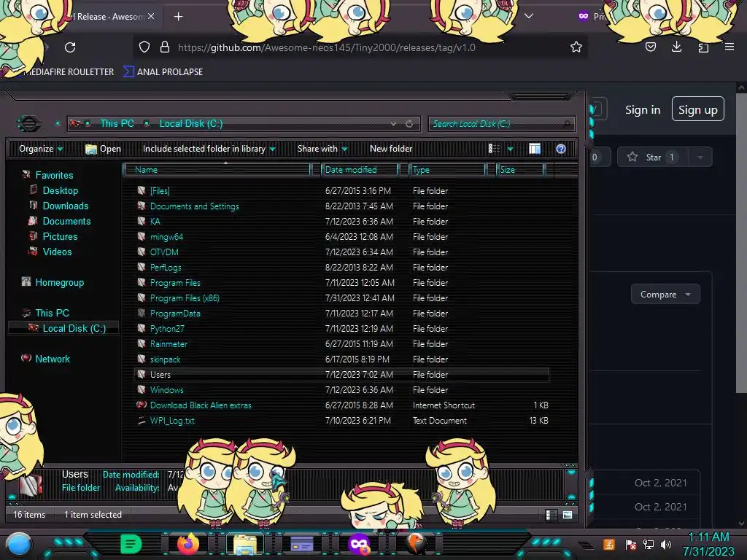The width and height of the screenshot is (747, 560).
Task: Open the Organize dropdown menu
Action: pos(41,149)
